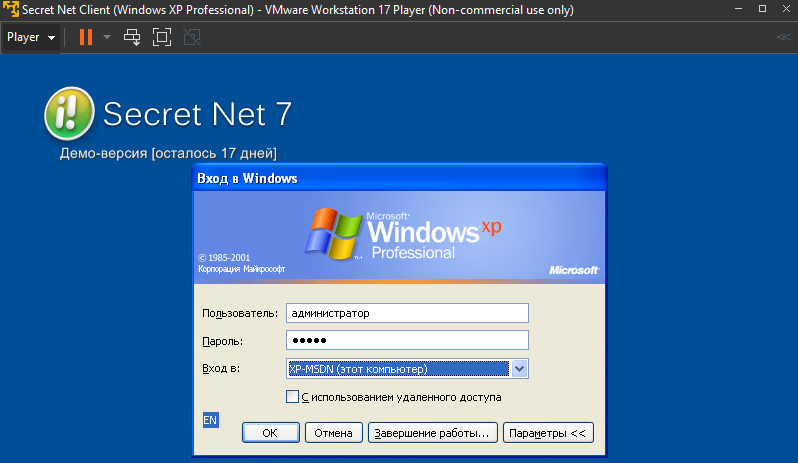
Task: Collapse options with Параметры << button
Action: pyautogui.click(x=548, y=433)
